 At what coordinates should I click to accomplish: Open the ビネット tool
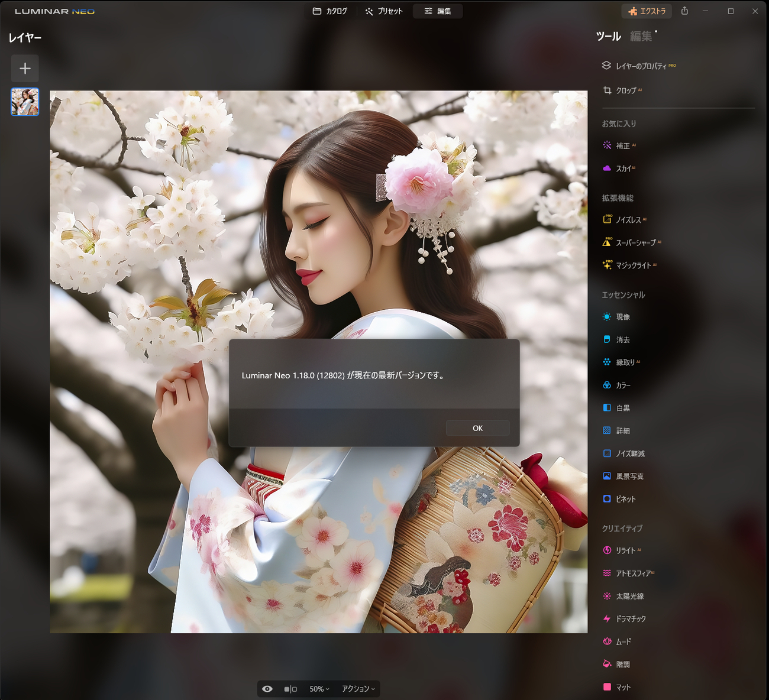[619, 499]
